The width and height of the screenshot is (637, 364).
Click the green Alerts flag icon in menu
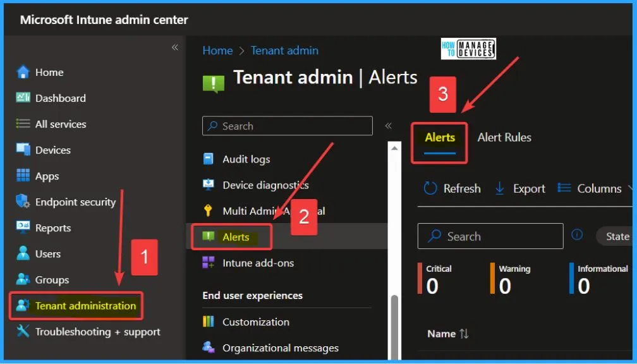(x=209, y=236)
